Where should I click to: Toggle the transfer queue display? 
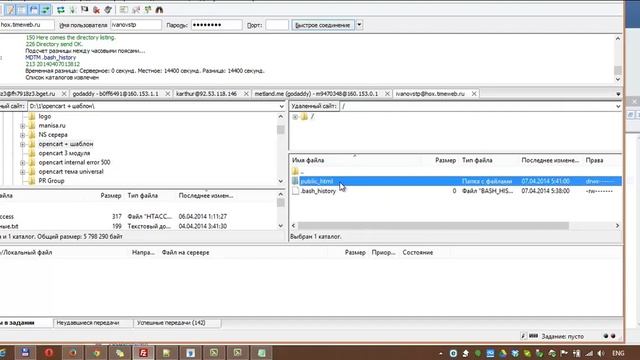tap(46, 9)
